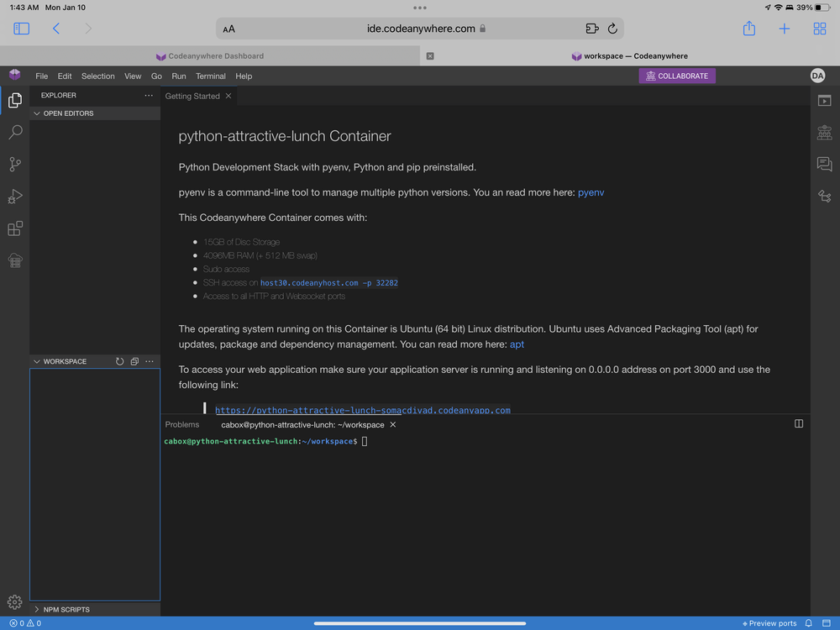Viewport: 840px width, 630px height.
Task: Open the Manage settings gear icon
Action: click(x=15, y=602)
